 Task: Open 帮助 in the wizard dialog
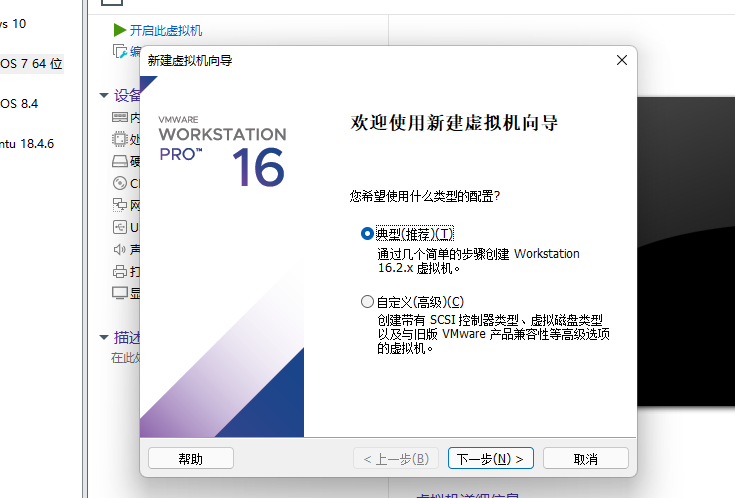(x=191, y=458)
